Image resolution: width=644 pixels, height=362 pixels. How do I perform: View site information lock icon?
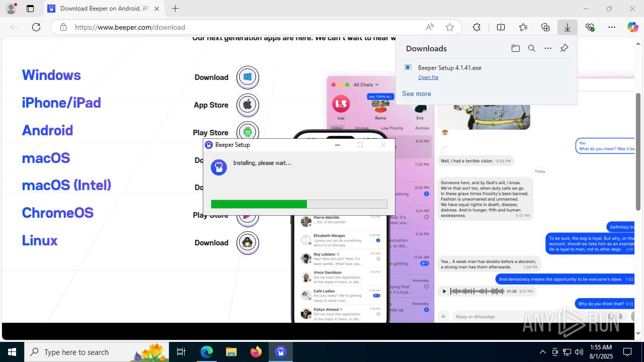coord(63,27)
